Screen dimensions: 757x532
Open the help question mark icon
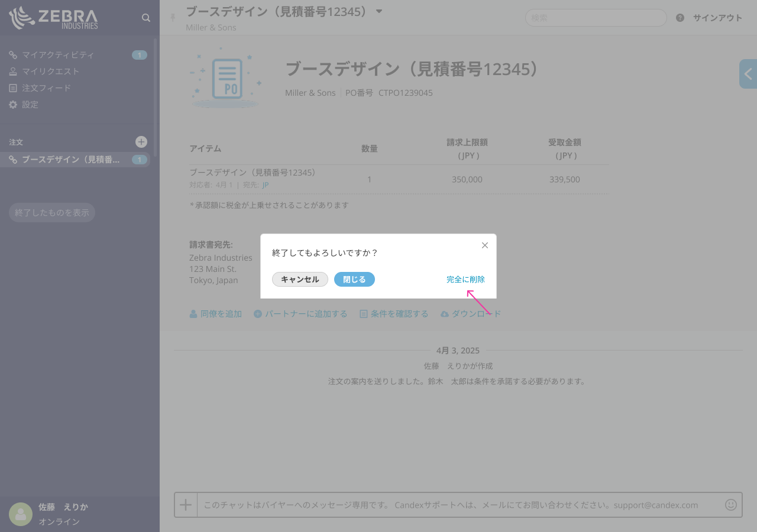pyautogui.click(x=680, y=18)
